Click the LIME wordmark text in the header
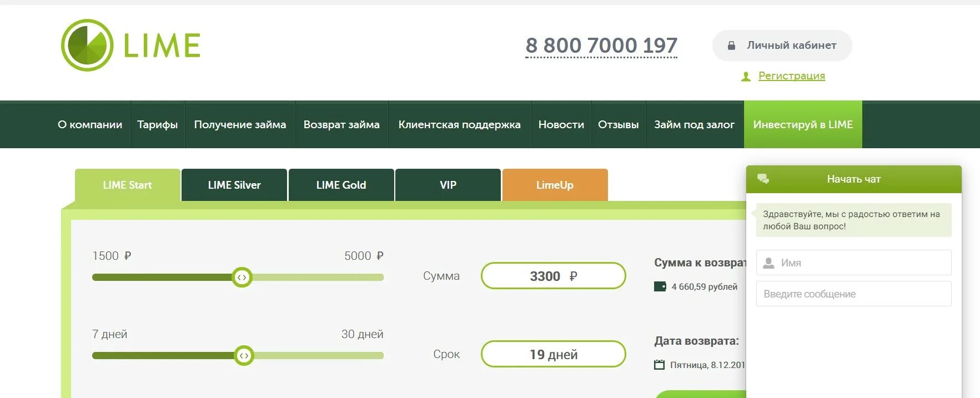Viewport: 980px width, 398px height. point(162,46)
